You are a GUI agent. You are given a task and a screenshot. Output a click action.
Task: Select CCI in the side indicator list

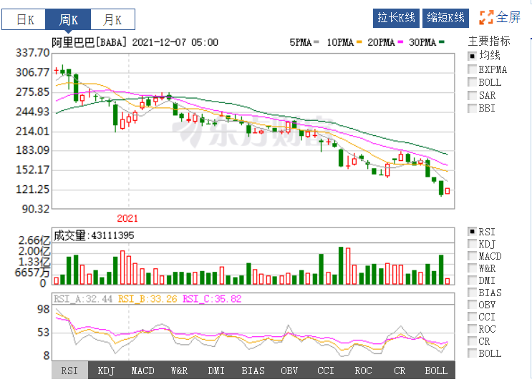pyautogui.click(x=472, y=317)
